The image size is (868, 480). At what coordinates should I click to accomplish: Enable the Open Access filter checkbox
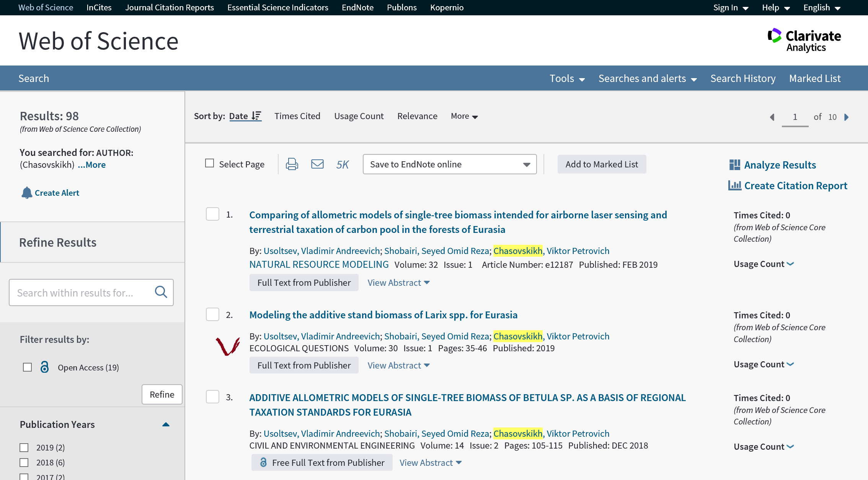[x=27, y=367]
